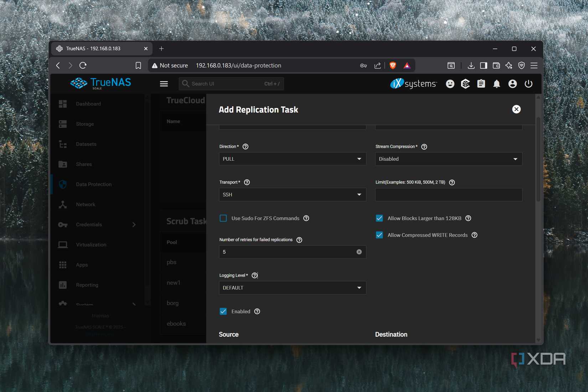Expand the Credentials sidebar menu
The width and height of the screenshot is (588, 392).
pyautogui.click(x=89, y=225)
